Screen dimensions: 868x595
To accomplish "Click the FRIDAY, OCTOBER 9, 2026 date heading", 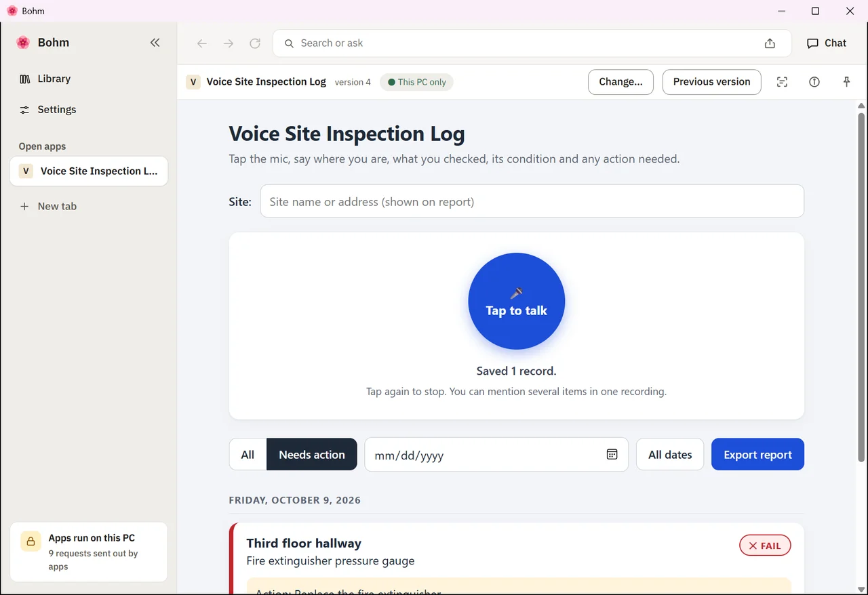I will tap(295, 500).
